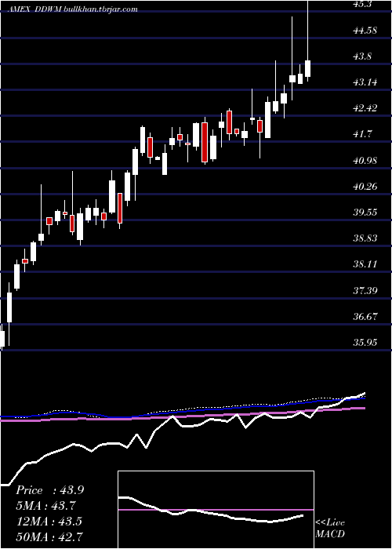Click the 35.95 price axis label
Image resolution: width=392 pixels, height=549 pixels.
click(365, 342)
